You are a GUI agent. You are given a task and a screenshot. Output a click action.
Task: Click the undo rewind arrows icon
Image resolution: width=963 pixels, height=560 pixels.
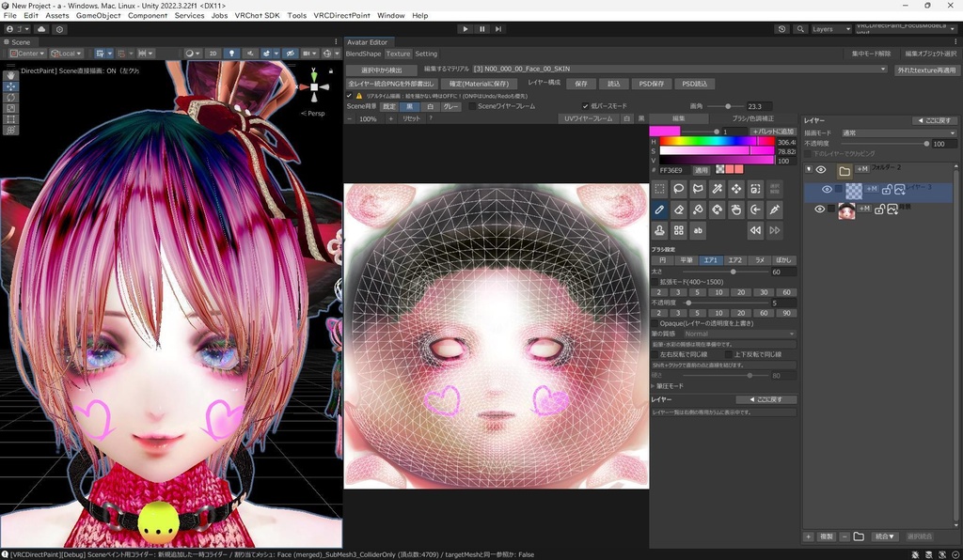[x=755, y=230]
